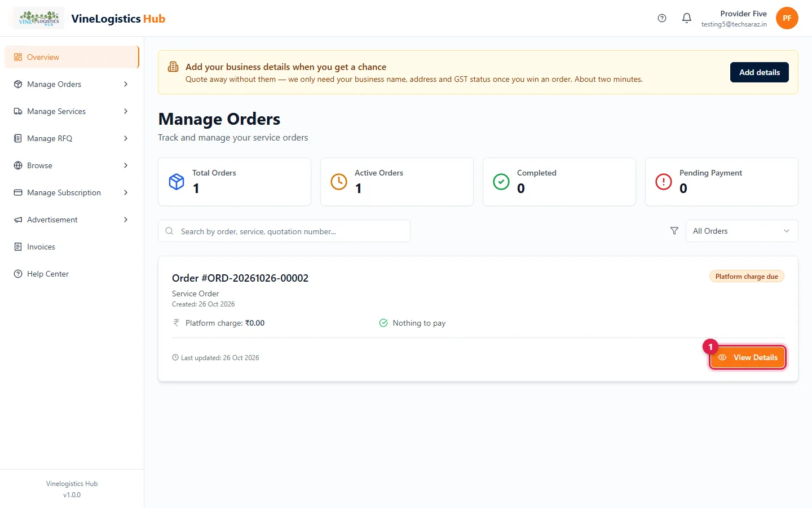The height and width of the screenshot is (508, 812).
Task: Click the Platform charge due badge
Action: pyautogui.click(x=747, y=277)
